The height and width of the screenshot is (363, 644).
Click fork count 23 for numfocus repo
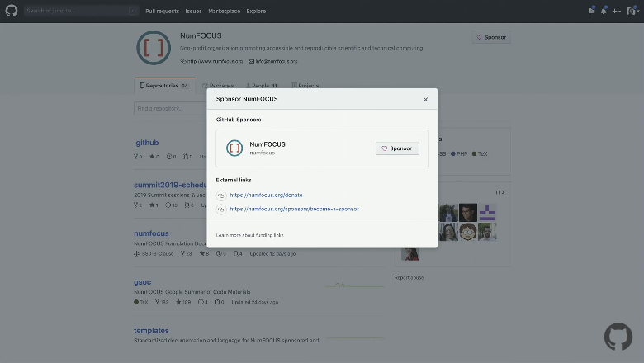click(x=186, y=254)
